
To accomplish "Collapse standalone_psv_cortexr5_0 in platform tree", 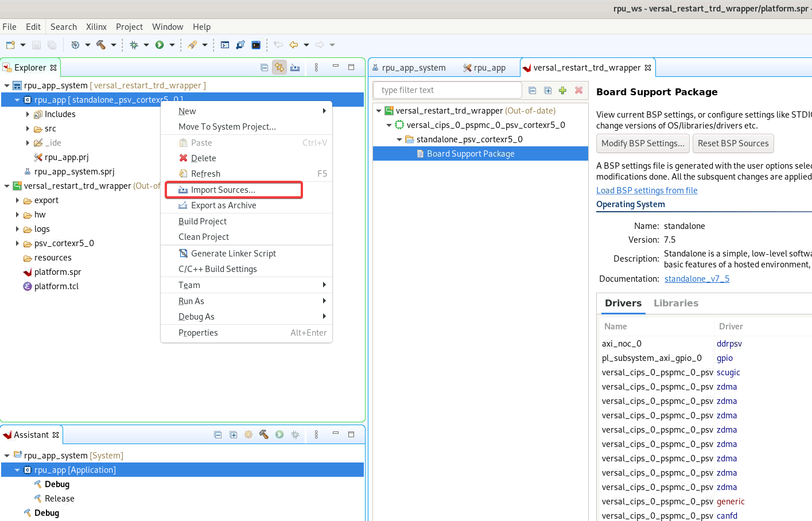I will click(x=399, y=139).
